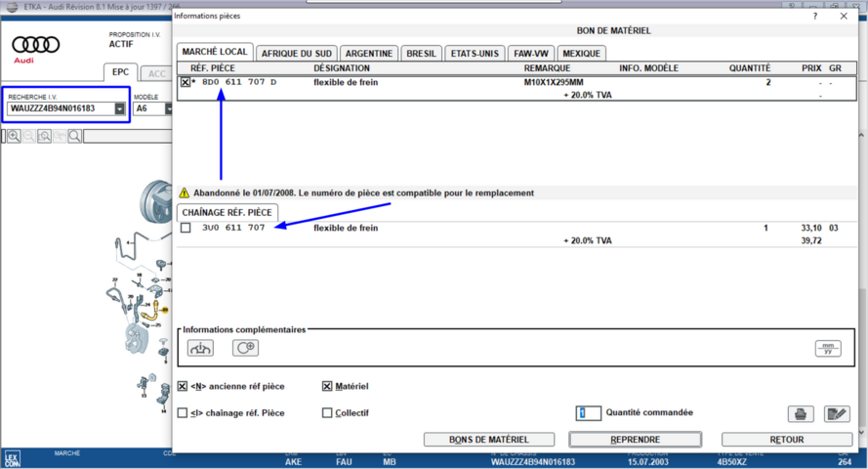Select the CHAÎNAGE RÉF. PIÈCE tab

227,213
